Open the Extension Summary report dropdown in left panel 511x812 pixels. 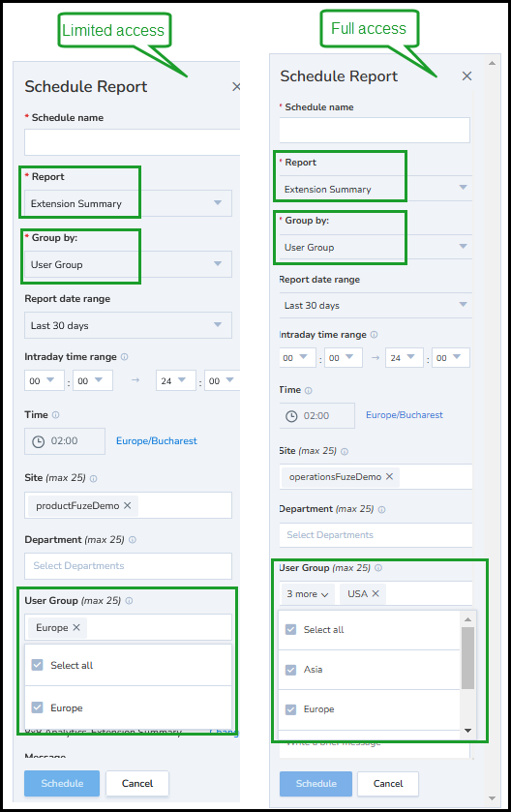click(x=128, y=203)
